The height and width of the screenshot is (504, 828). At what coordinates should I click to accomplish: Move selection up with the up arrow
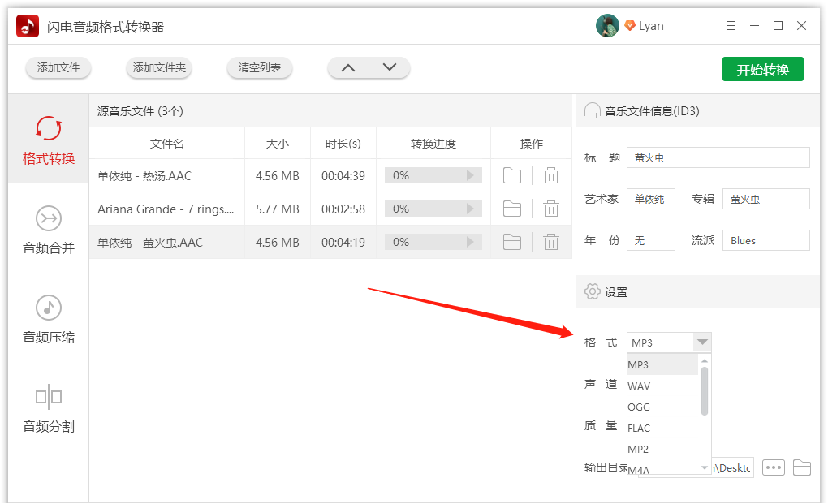pos(347,68)
